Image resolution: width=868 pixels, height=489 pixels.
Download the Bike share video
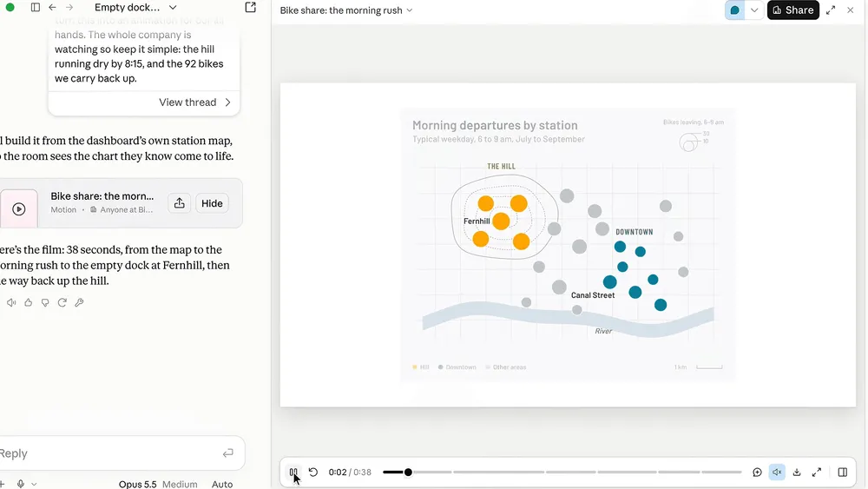coord(797,472)
